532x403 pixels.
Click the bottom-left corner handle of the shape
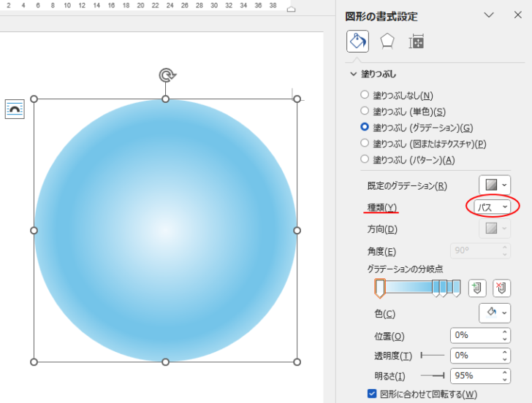tap(34, 362)
